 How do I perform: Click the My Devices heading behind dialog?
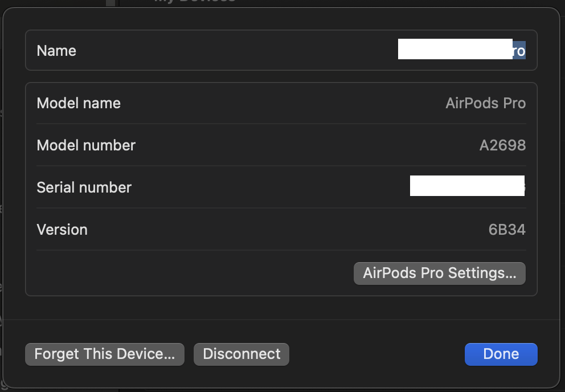click(195, 2)
